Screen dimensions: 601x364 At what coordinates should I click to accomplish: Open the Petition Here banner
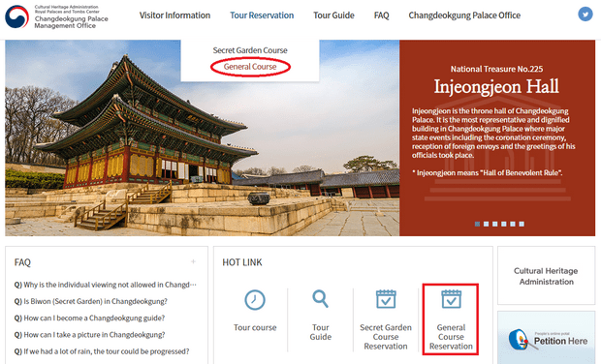pyautogui.click(x=546, y=338)
